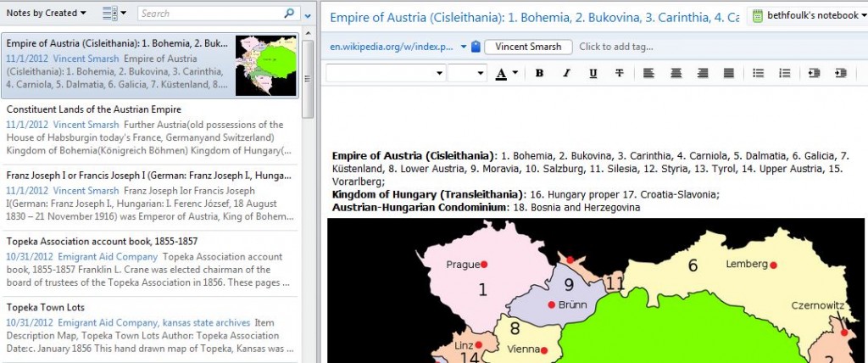This screenshot has height=363, width=868.
Task: Justify the note text
Action: click(730, 73)
